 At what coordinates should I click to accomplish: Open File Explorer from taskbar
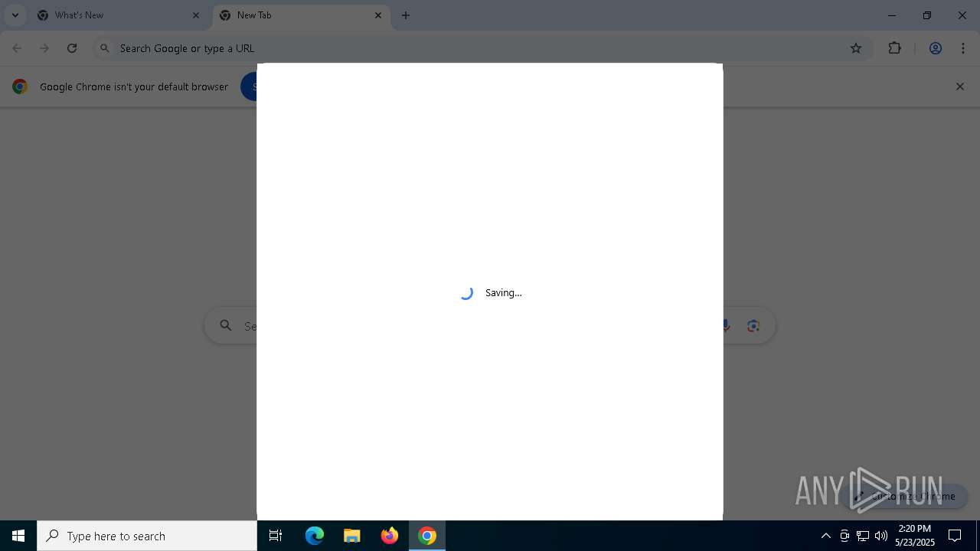point(352,536)
